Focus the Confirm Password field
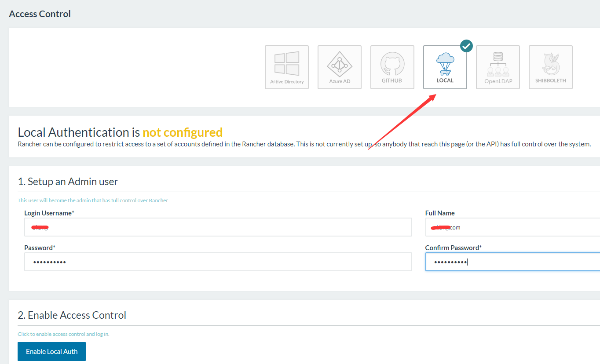 512,262
